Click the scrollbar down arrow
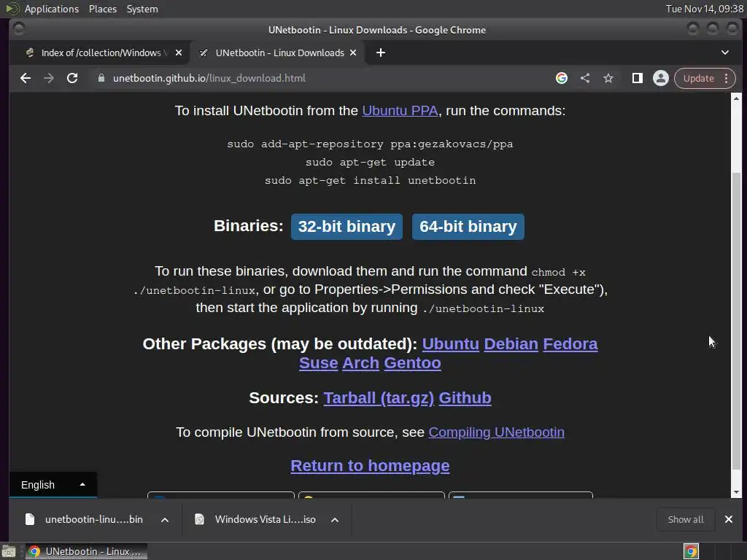This screenshot has height=560, width=747. pos(737,492)
